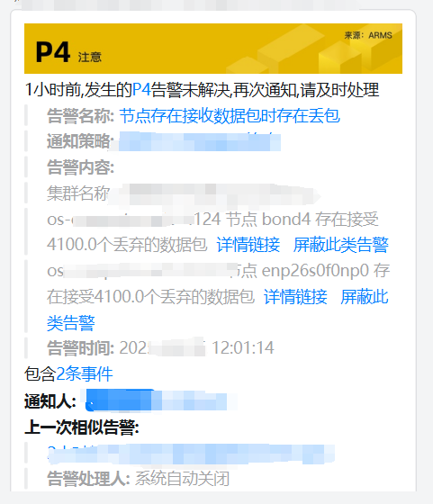433x504 pixels.
Task: Open 详情链接 for the bond4 node alert
Action: pos(248,245)
